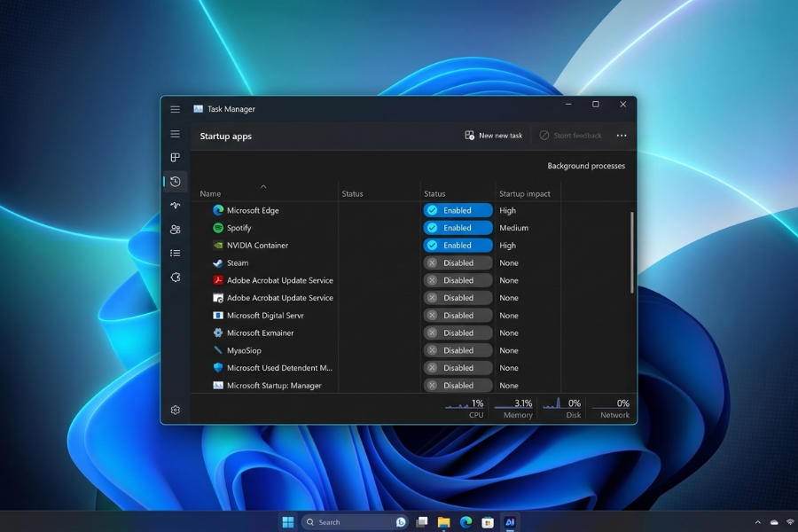Open the Details list icon in sidebar

click(175, 253)
